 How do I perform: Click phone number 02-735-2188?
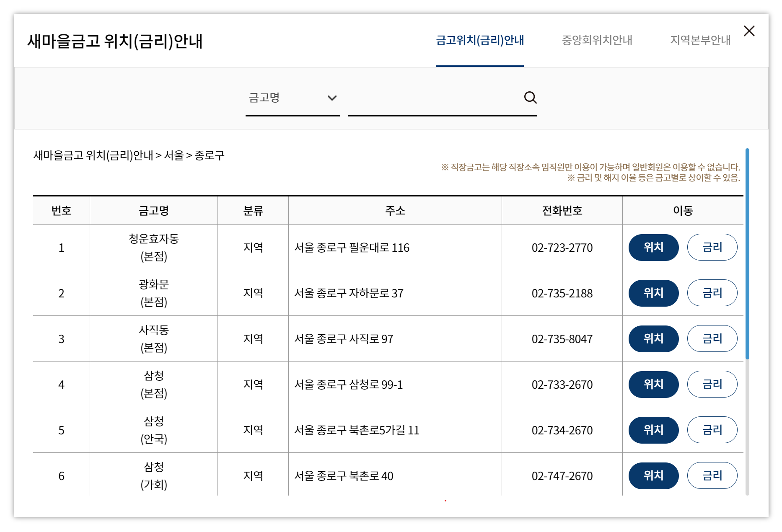coord(562,293)
